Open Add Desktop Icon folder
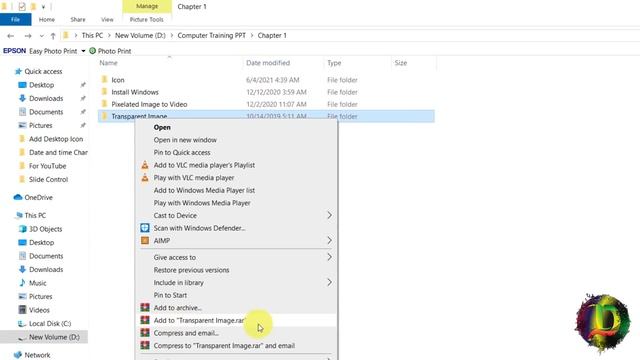640x360 pixels. (x=56, y=139)
